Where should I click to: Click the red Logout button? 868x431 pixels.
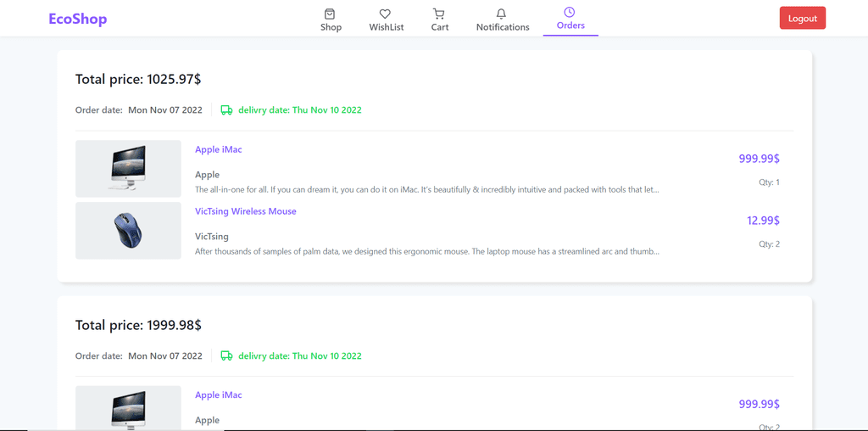(x=802, y=19)
